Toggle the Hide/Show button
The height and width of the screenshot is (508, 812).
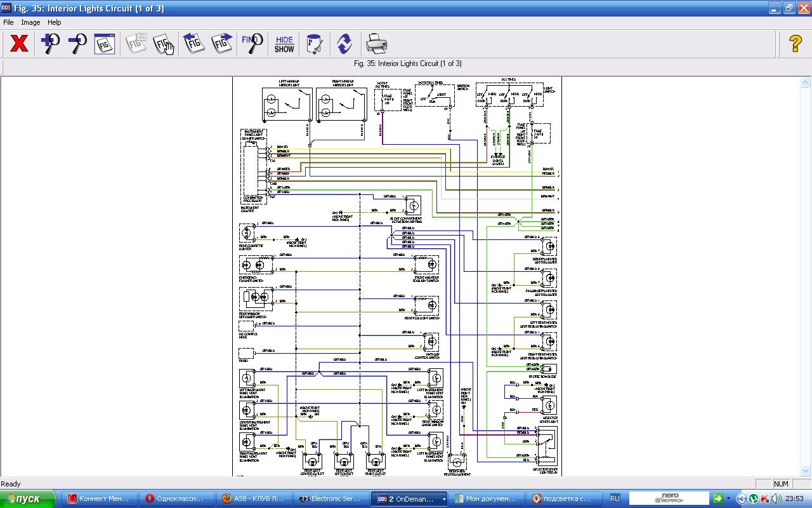[284, 44]
